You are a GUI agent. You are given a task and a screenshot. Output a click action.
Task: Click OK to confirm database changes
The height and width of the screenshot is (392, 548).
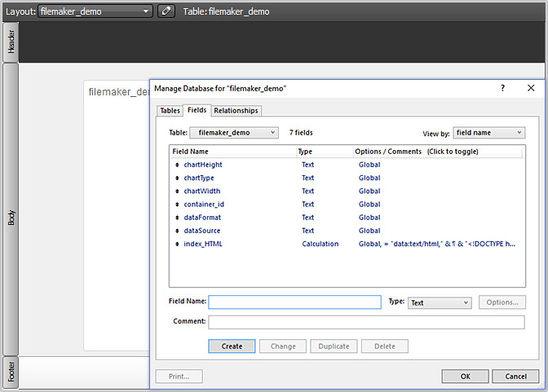pos(465,377)
